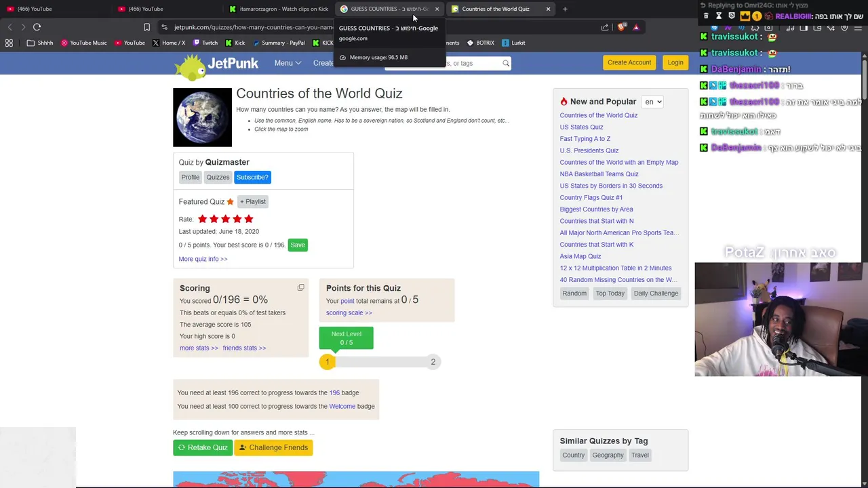Screen dimensions: 868x488
Task: Open the en language selector
Action: [x=652, y=102]
